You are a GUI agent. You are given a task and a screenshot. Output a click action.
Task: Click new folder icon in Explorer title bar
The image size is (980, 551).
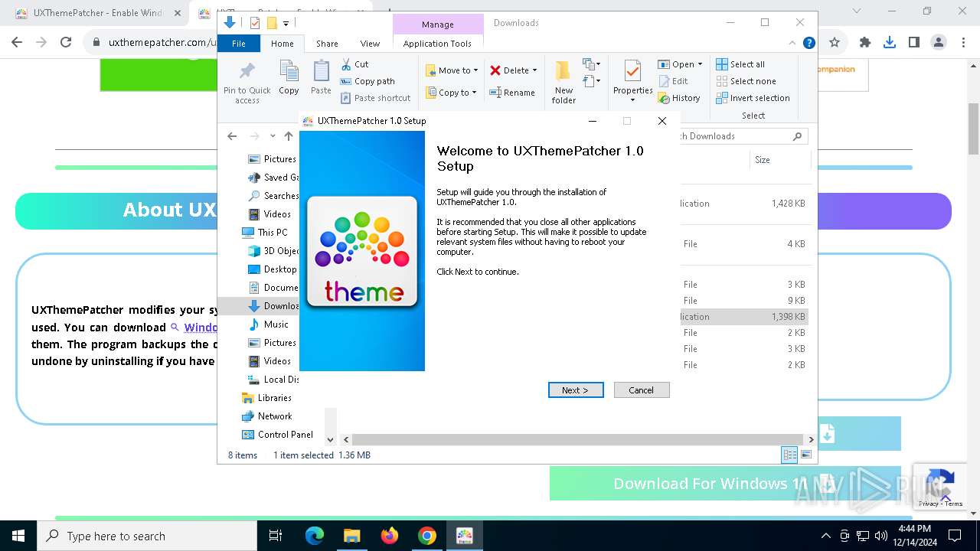pyautogui.click(x=272, y=23)
